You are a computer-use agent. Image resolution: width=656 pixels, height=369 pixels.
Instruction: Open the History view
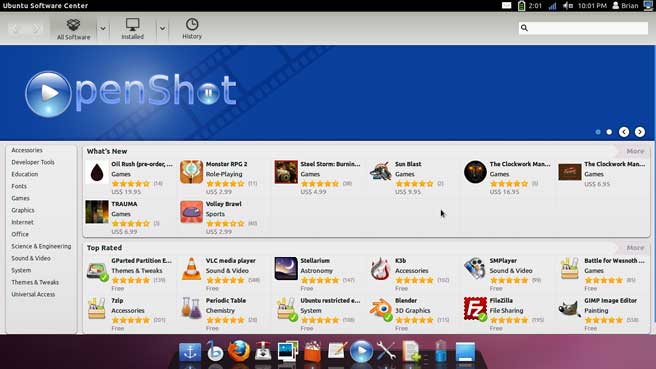point(192,29)
